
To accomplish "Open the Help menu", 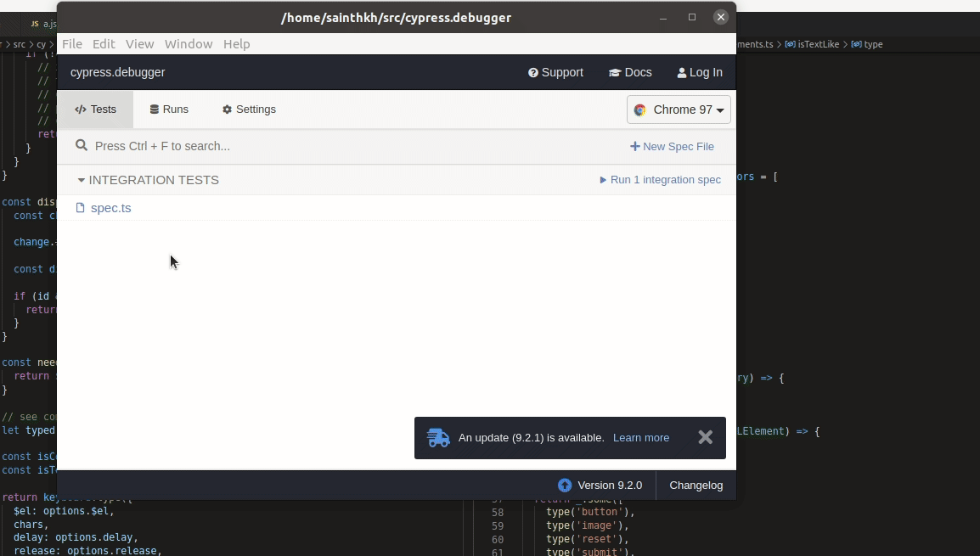I will tap(236, 43).
